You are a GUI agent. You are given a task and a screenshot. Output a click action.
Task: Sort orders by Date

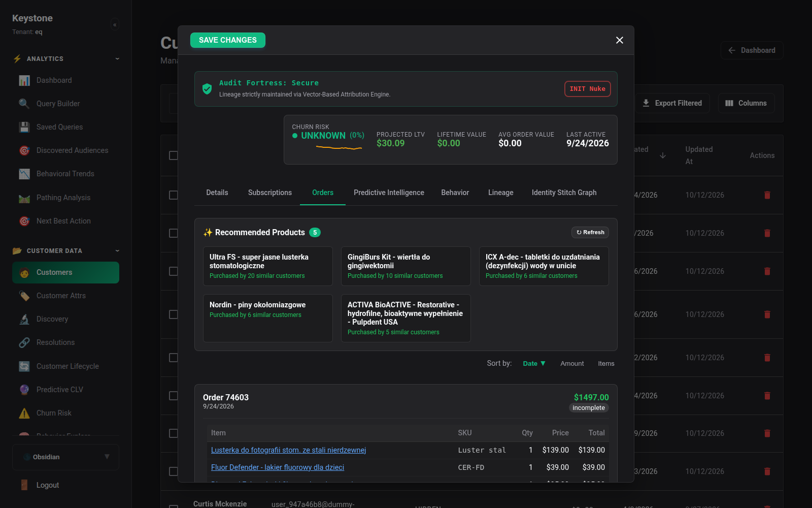[x=534, y=364]
